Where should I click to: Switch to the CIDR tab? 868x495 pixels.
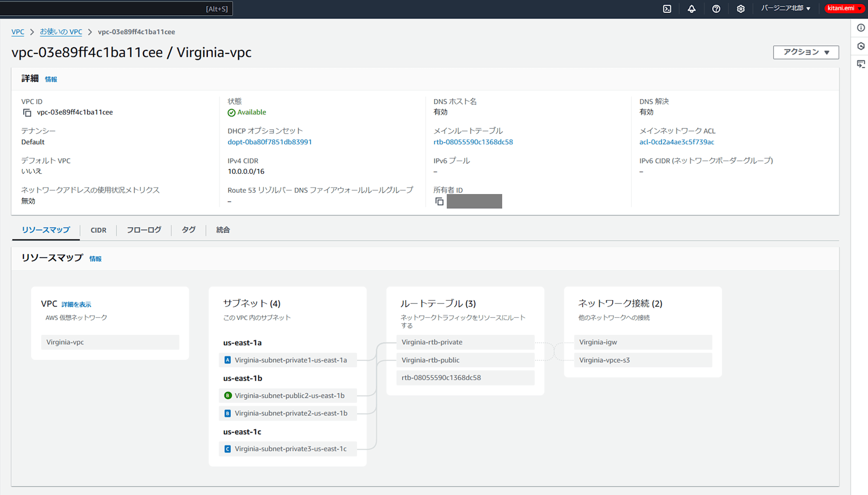point(99,230)
